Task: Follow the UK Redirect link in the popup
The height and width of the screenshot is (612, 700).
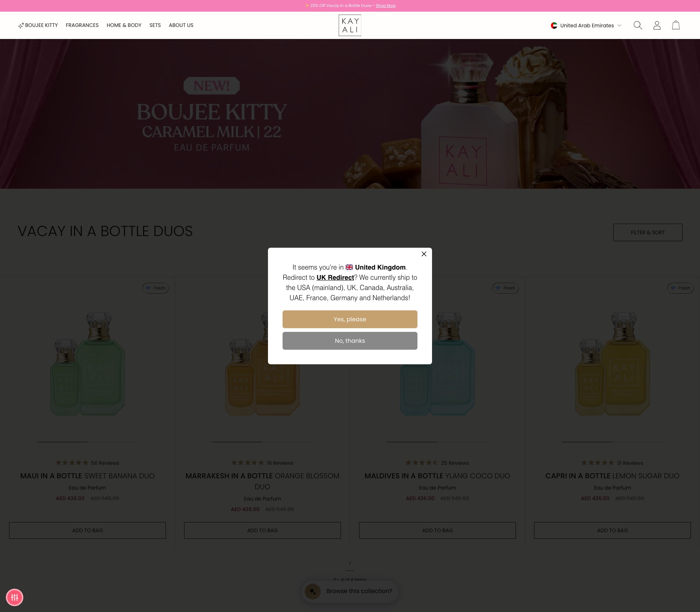Action: (x=335, y=277)
